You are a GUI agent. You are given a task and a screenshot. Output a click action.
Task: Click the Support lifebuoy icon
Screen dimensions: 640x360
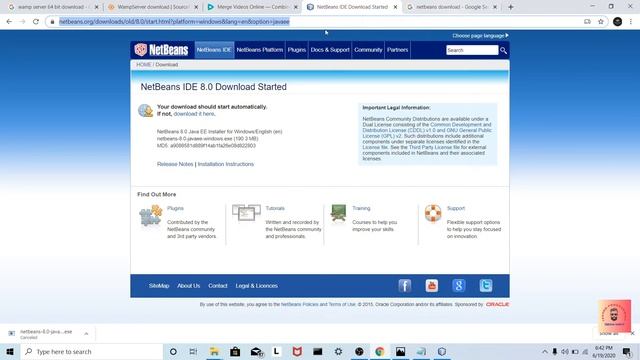tap(433, 213)
